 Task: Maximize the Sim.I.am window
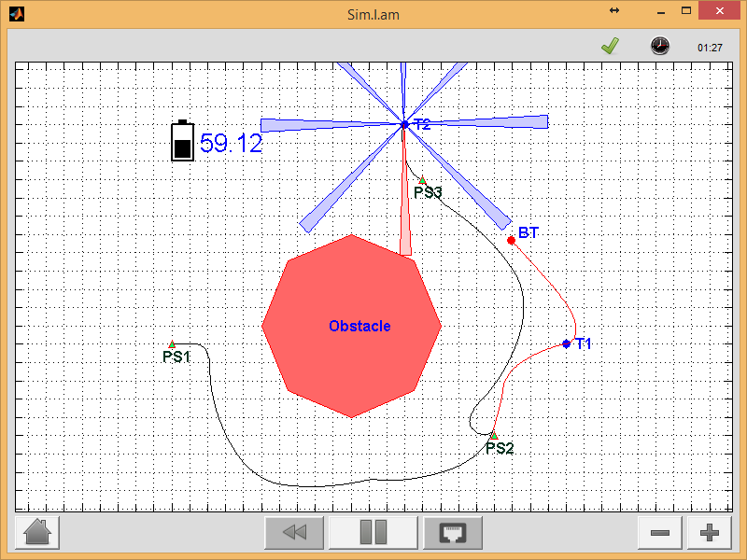[686, 10]
